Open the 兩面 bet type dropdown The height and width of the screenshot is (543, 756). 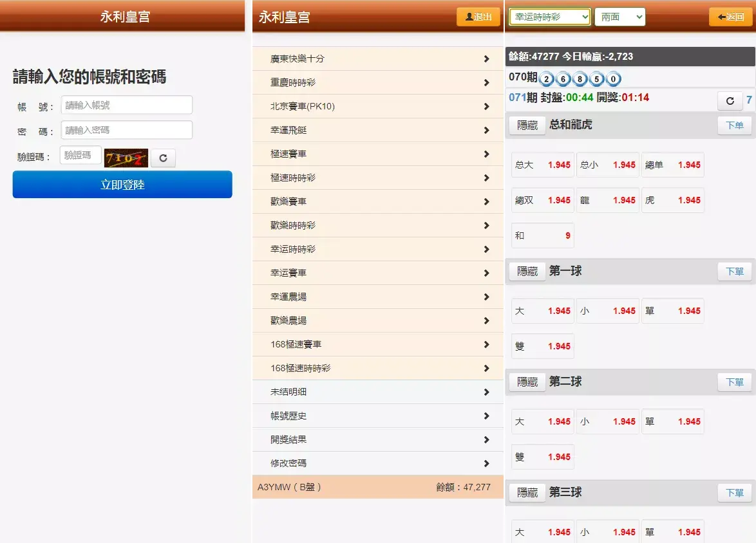(x=619, y=17)
